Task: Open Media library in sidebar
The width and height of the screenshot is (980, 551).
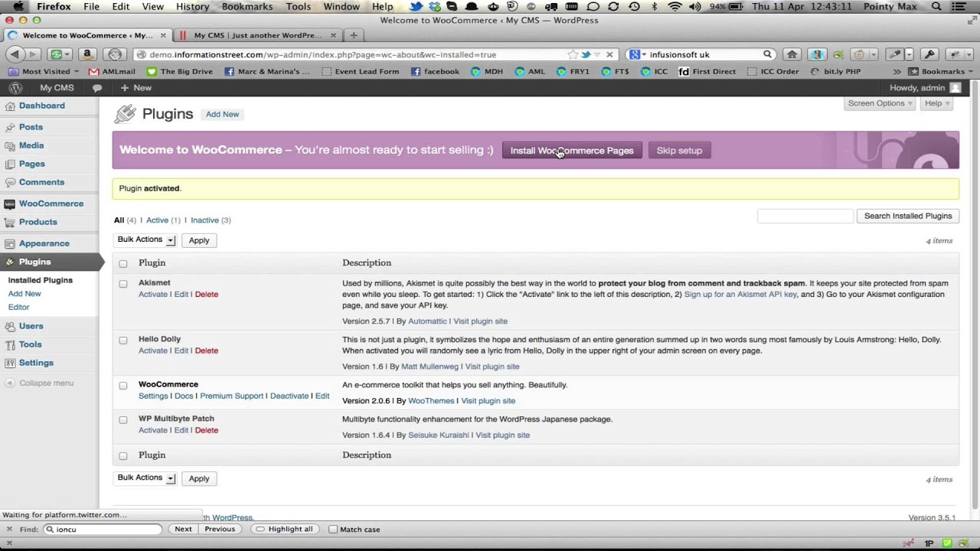Action: point(31,145)
